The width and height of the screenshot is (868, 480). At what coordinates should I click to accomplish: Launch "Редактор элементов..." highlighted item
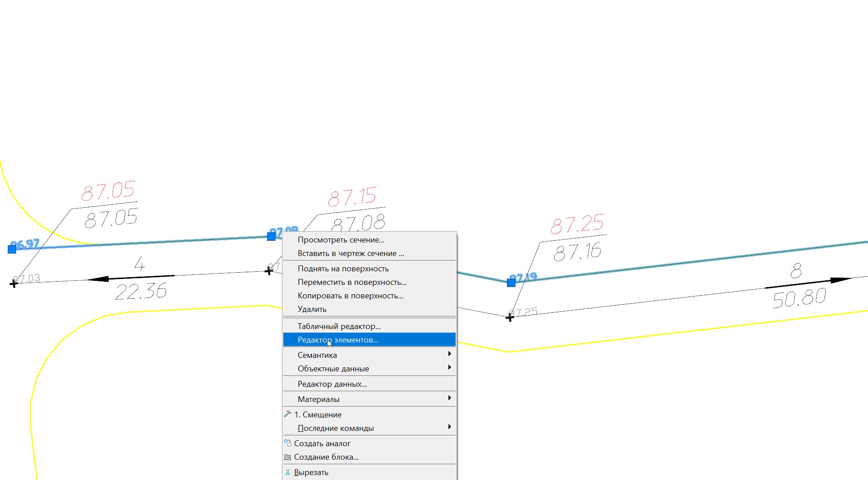coord(338,340)
